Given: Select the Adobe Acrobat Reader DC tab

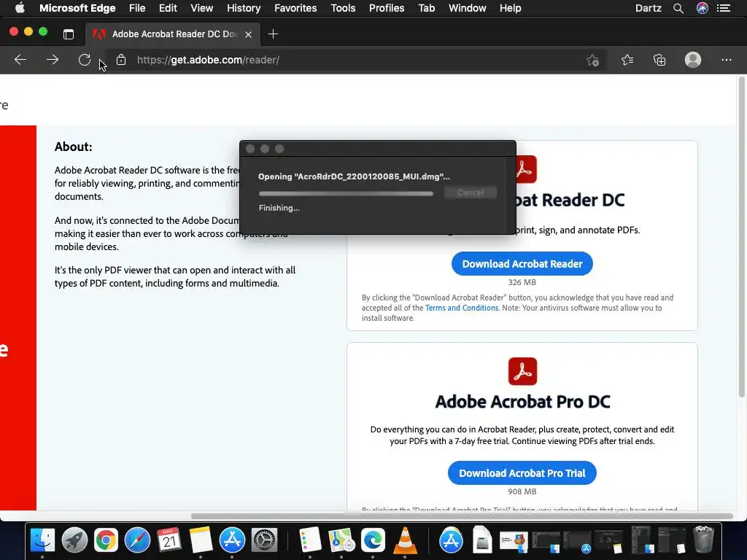Looking at the screenshot, I should [x=173, y=34].
